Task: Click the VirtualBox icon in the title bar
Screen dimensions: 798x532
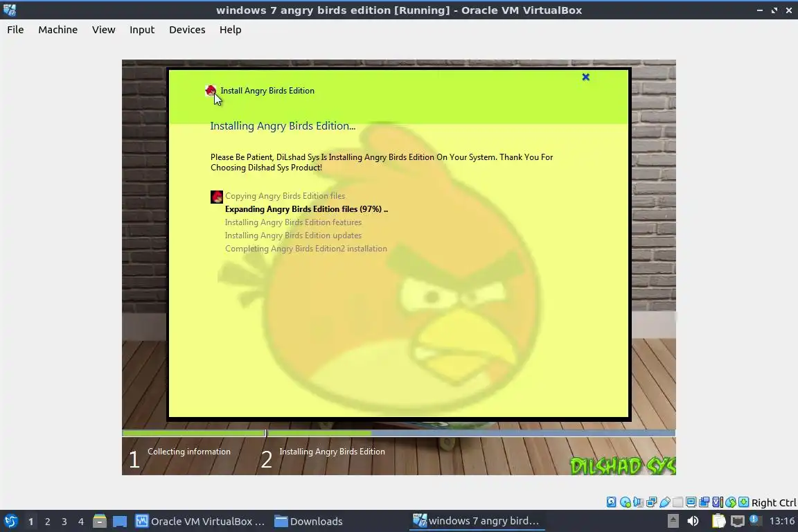Action: click(x=10, y=10)
